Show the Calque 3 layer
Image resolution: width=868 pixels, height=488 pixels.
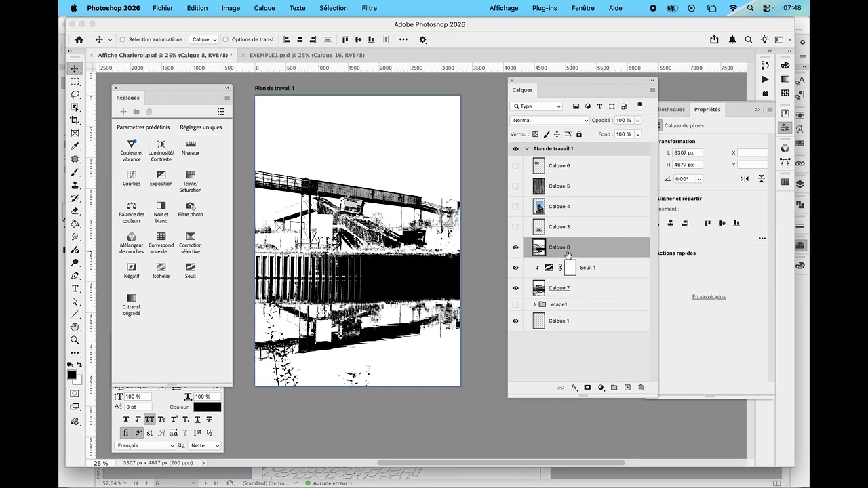515,227
